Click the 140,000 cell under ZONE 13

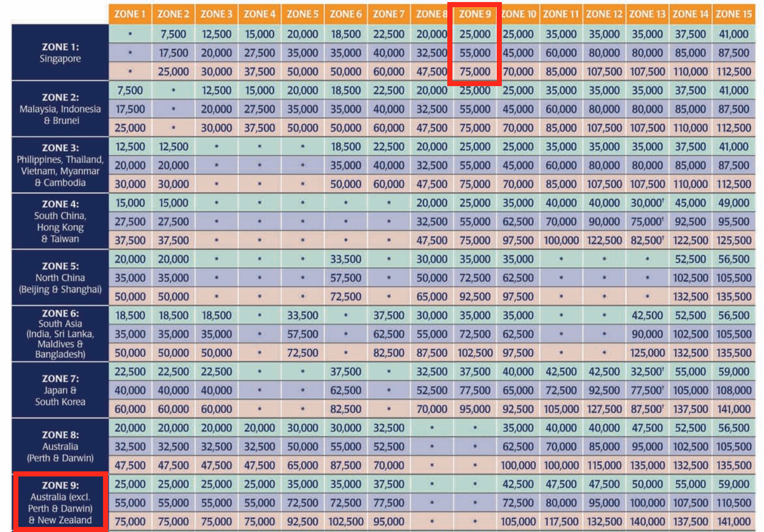(647, 521)
